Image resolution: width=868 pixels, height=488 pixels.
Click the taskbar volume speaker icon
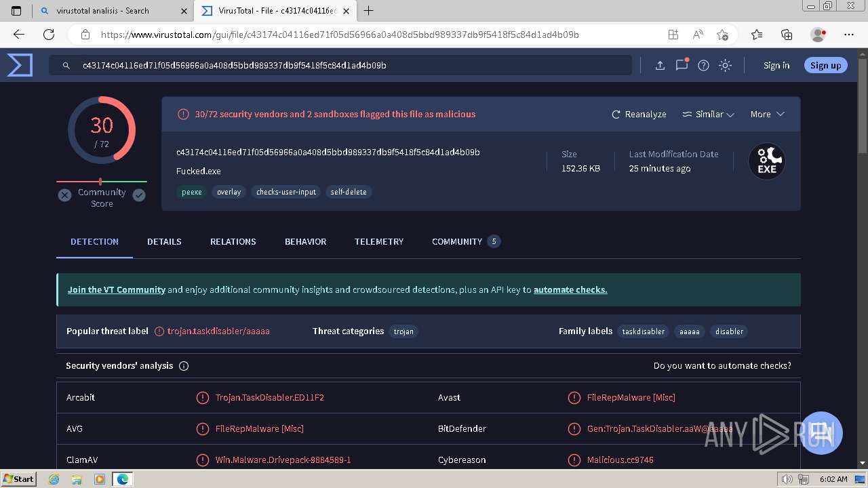click(x=787, y=479)
